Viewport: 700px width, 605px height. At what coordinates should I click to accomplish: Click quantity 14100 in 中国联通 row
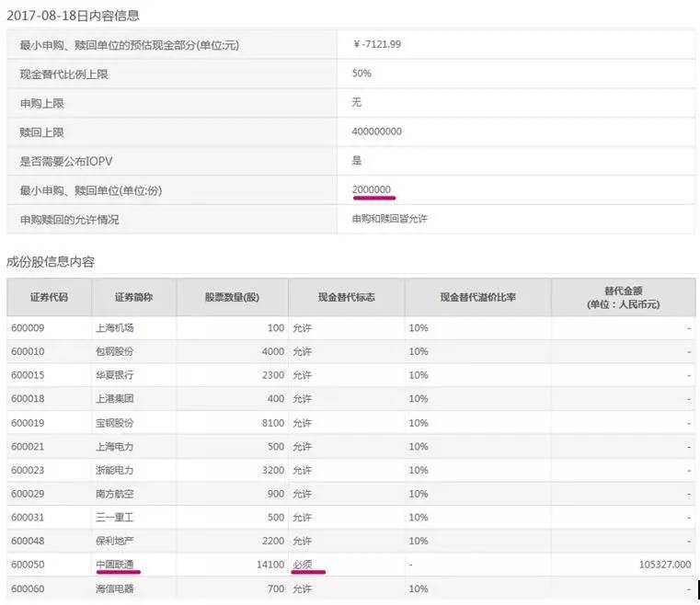[270, 565]
